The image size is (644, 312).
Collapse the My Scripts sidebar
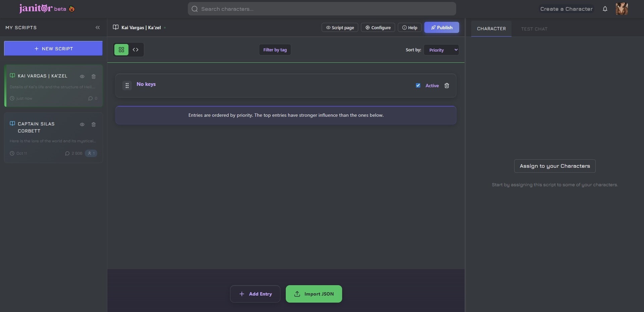[98, 28]
